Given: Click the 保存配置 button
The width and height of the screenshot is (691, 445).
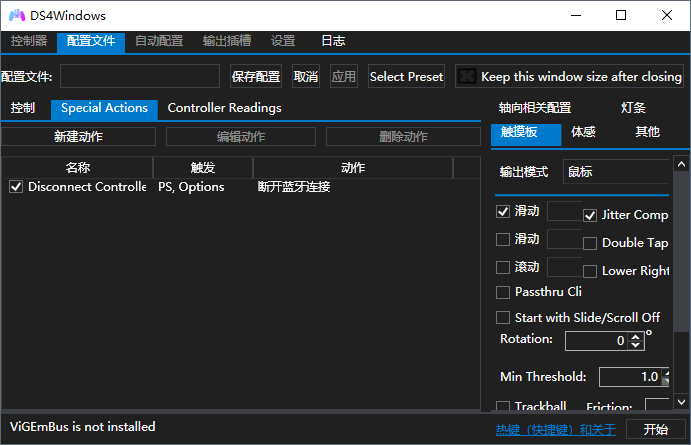Looking at the screenshot, I should pyautogui.click(x=256, y=76).
